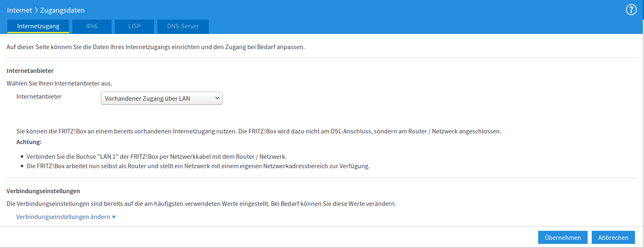Viewport: 644px width, 248px height.
Task: Click the arrow of the Internetanbieter dropdown
Action: 217,98
